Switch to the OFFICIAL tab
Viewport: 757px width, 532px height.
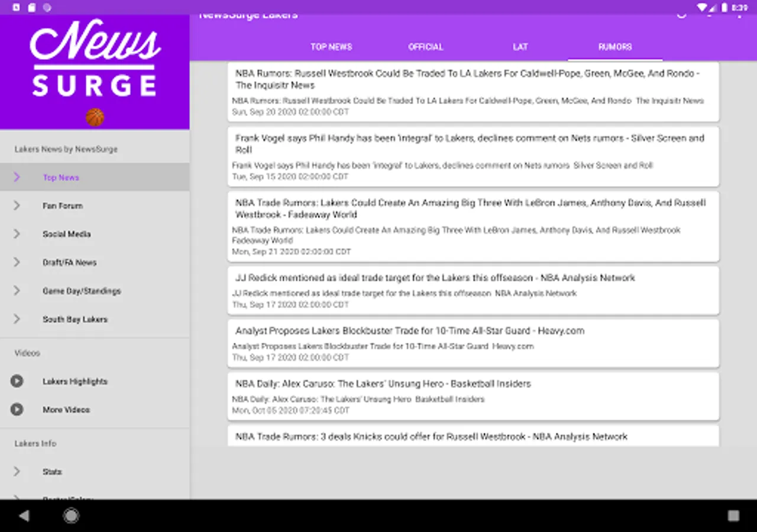coord(426,47)
